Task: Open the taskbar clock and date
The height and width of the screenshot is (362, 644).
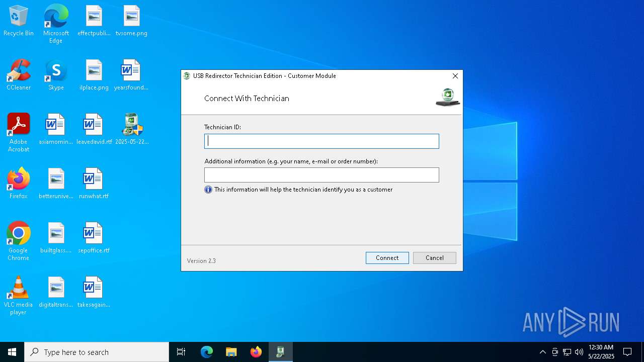Action: (601, 352)
